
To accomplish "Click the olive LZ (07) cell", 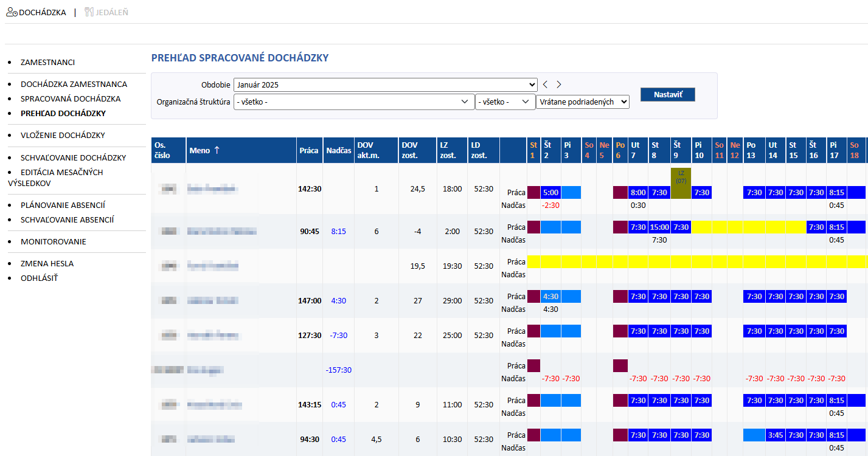I will pyautogui.click(x=681, y=183).
